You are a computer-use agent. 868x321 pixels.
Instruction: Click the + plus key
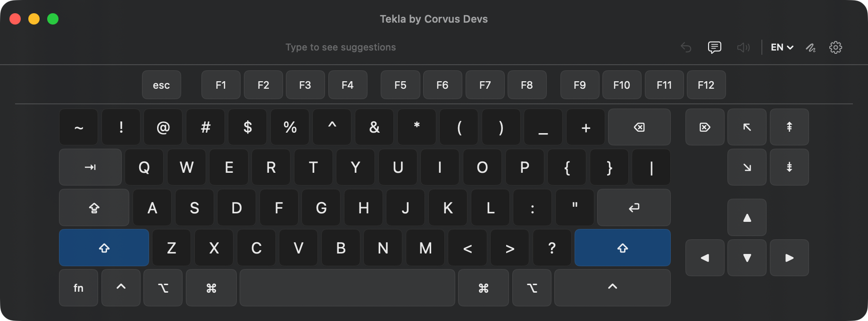pyautogui.click(x=585, y=127)
